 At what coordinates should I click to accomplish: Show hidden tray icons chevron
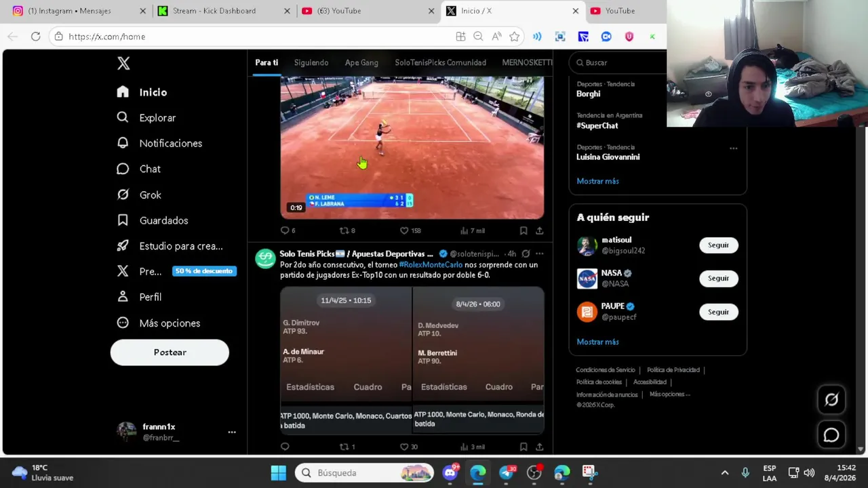click(724, 472)
